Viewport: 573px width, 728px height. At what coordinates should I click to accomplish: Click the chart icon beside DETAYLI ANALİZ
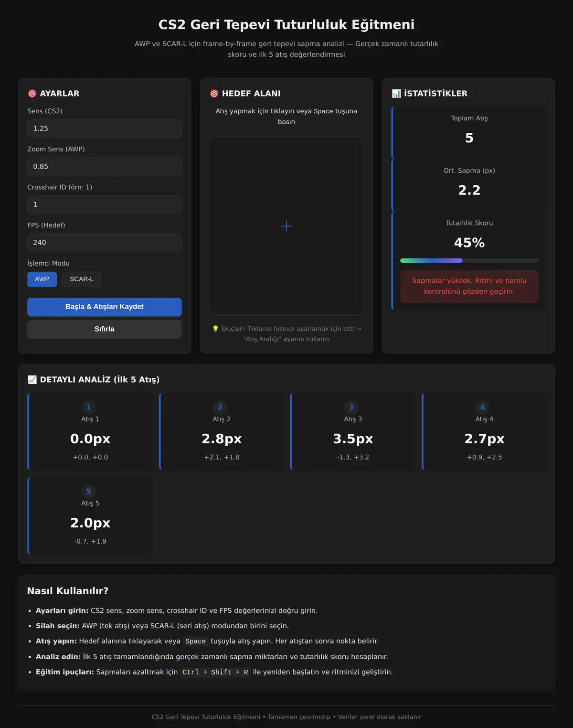32,380
